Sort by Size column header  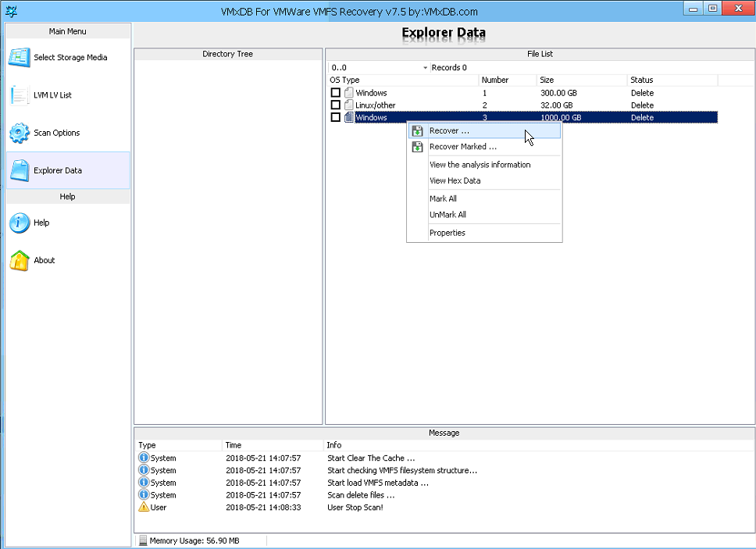tap(582, 80)
